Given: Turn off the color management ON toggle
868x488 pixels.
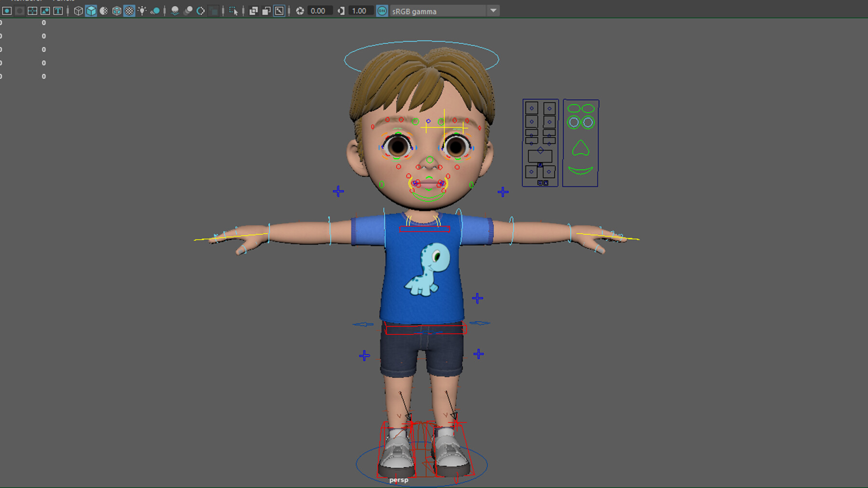Looking at the screenshot, I should [x=381, y=11].
